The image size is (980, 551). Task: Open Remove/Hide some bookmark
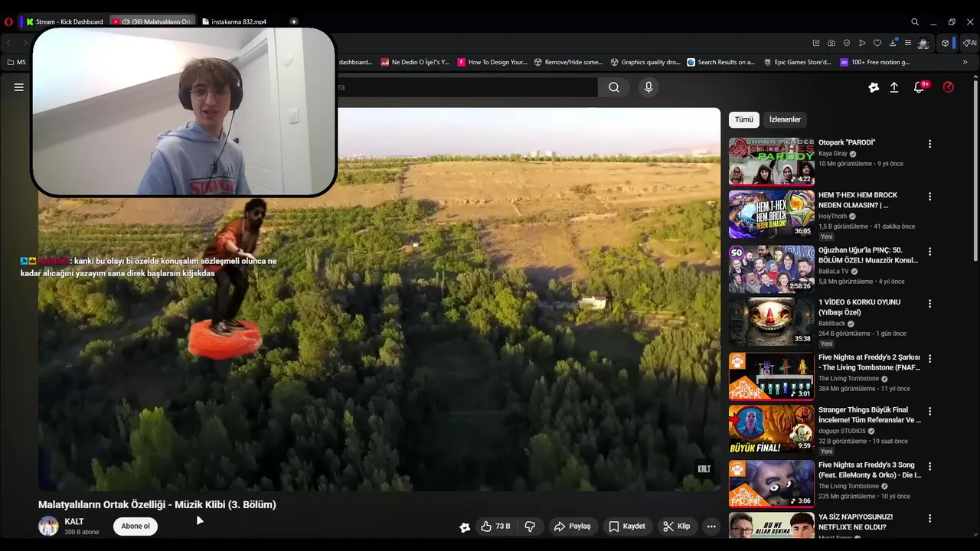[x=568, y=62]
